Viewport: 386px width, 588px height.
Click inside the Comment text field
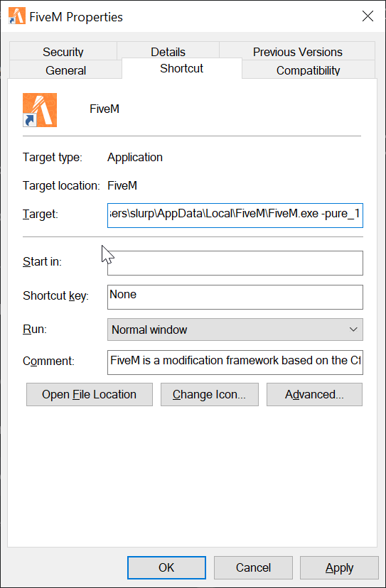(x=235, y=363)
